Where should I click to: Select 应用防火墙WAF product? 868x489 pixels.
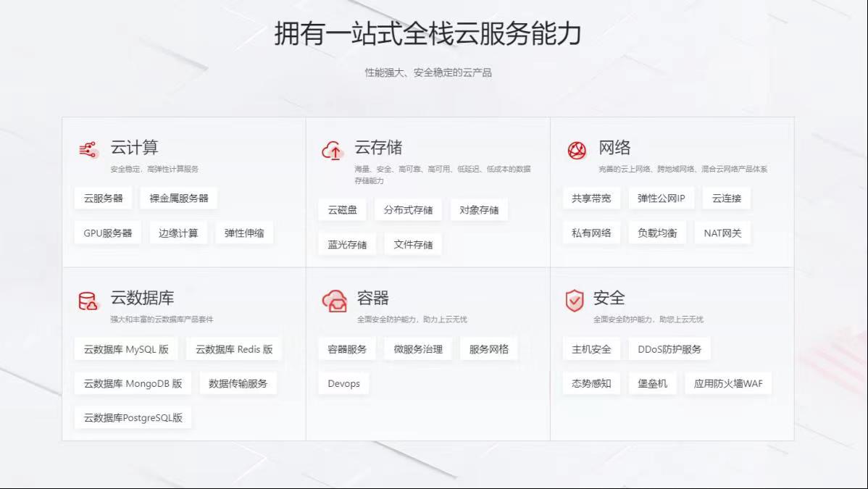pyautogui.click(x=728, y=384)
